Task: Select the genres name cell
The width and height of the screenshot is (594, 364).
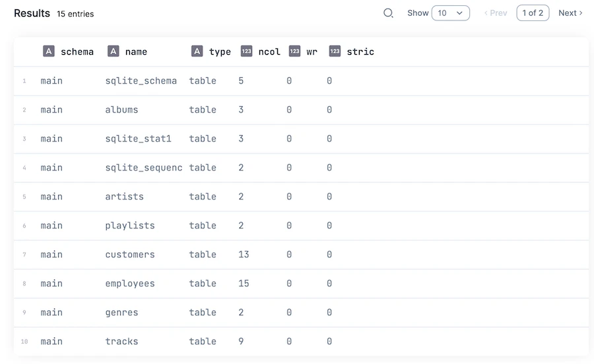Action: (x=121, y=313)
